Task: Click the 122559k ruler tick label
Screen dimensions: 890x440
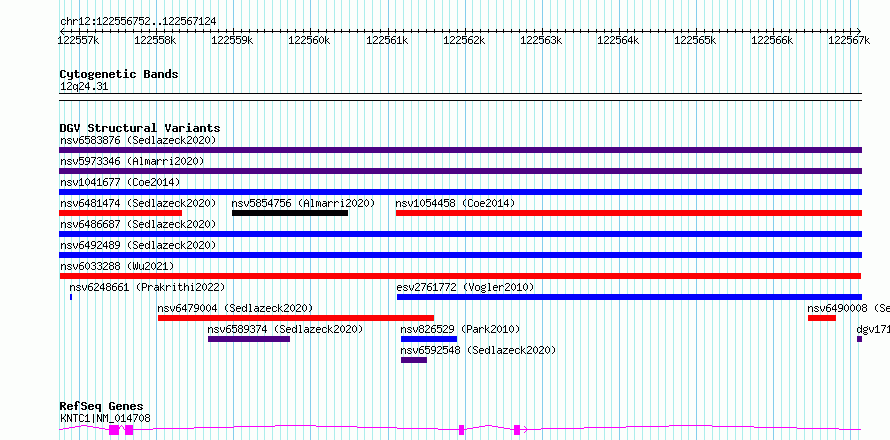Action: coord(233,40)
